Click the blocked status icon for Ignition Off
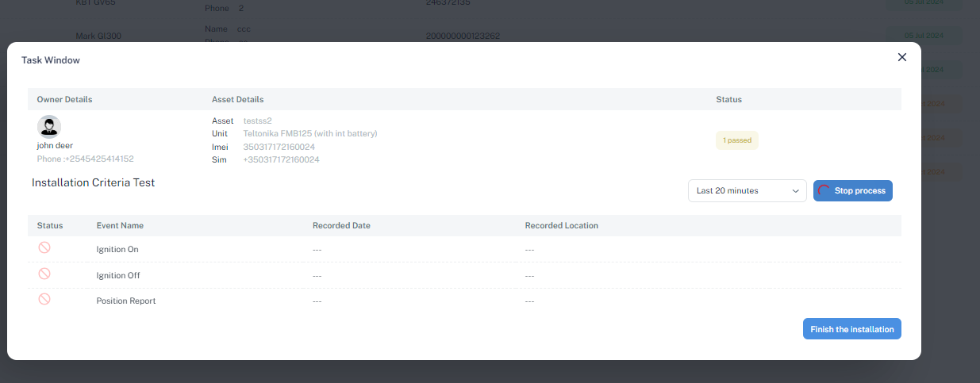980x383 pixels. pos(44,274)
